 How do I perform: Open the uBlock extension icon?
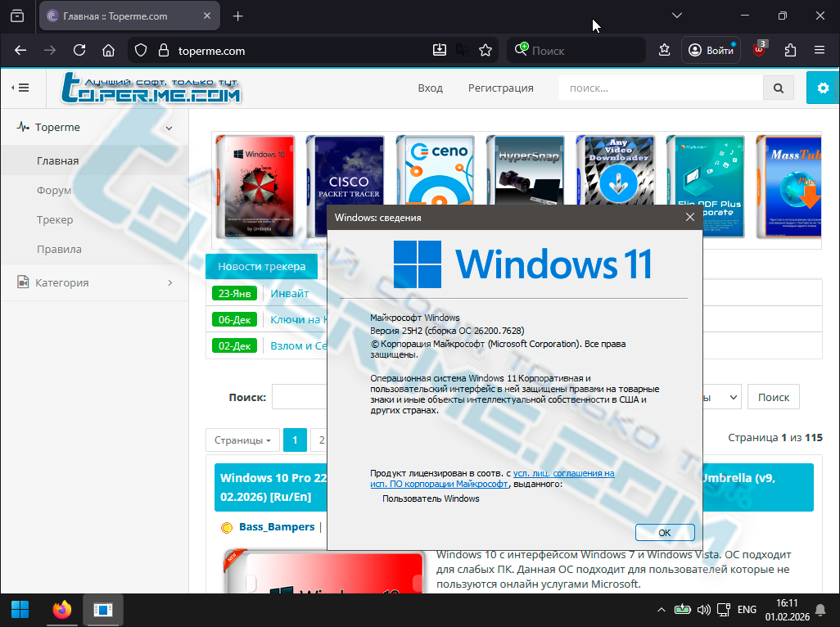coord(760,49)
